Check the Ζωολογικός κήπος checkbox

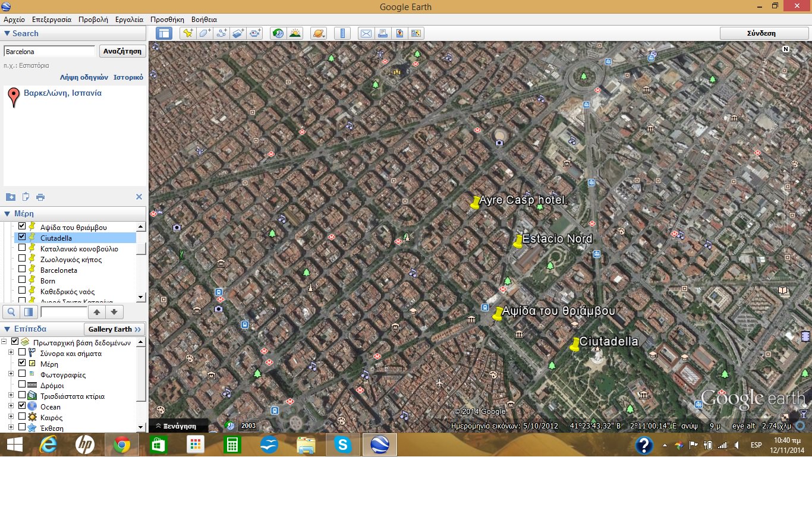coord(22,258)
